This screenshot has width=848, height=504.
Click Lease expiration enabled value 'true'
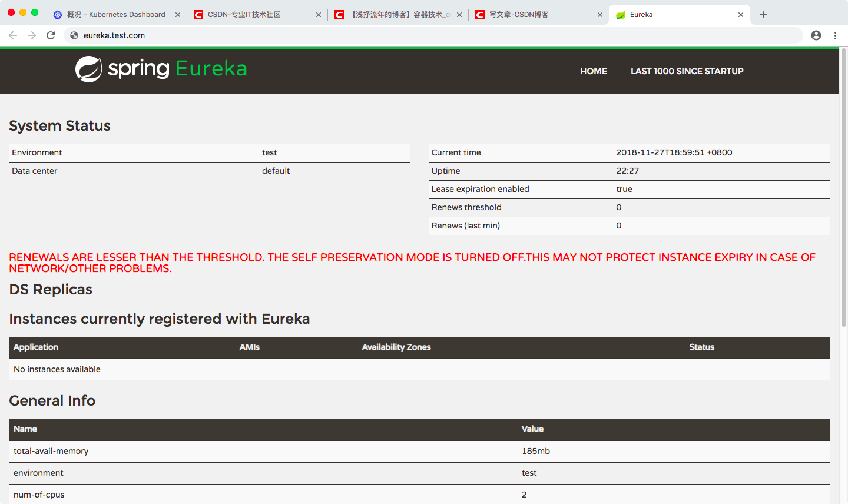click(624, 189)
